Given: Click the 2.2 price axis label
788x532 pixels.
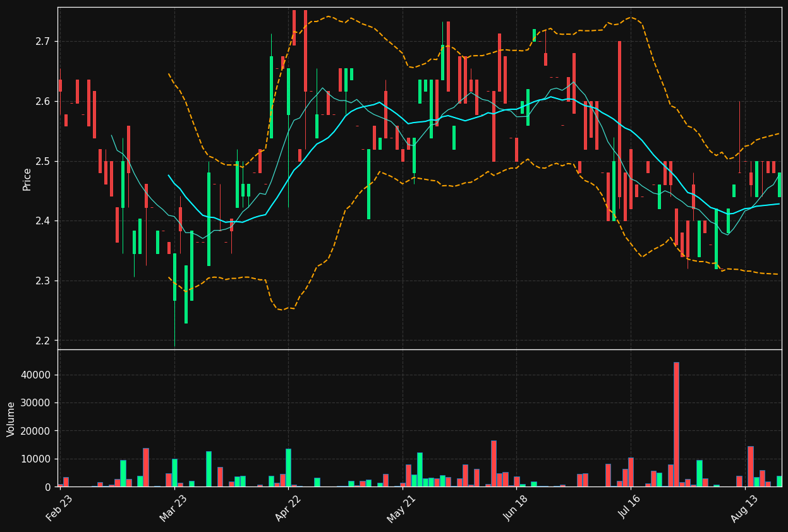Looking at the screenshot, I should [x=44, y=341].
